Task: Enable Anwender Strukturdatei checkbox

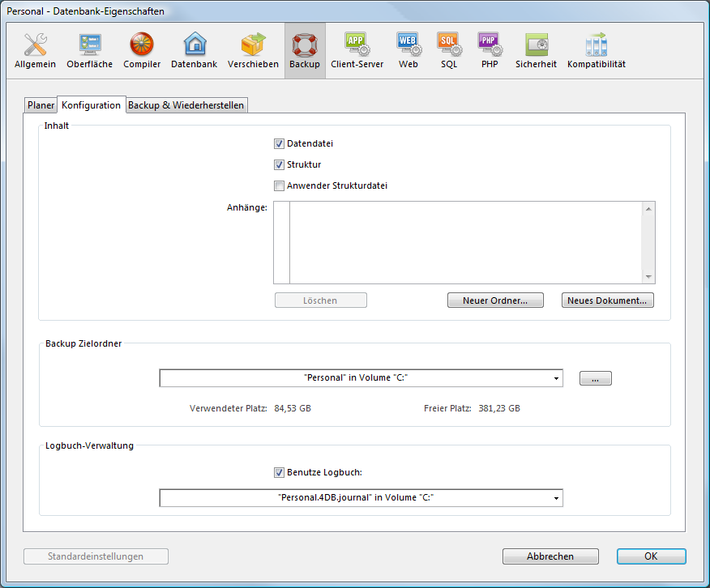Action: click(280, 186)
